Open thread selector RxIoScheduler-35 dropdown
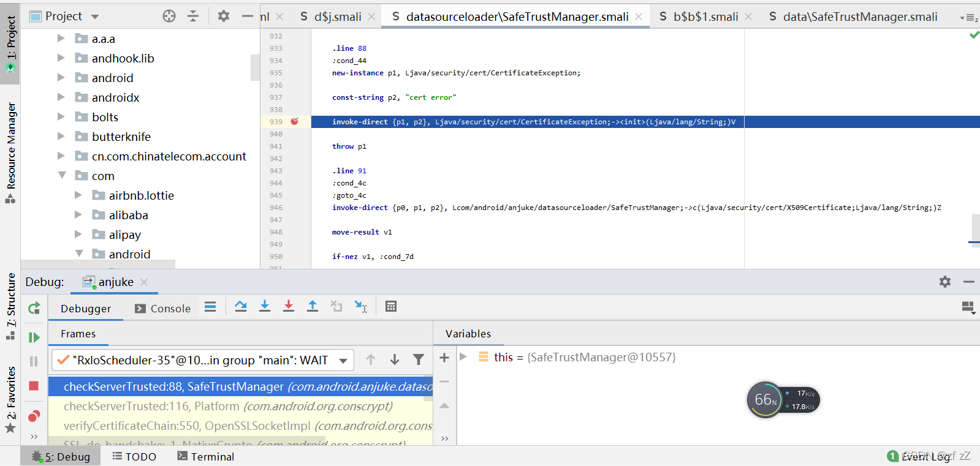The width and height of the screenshot is (980, 466). coord(202,360)
